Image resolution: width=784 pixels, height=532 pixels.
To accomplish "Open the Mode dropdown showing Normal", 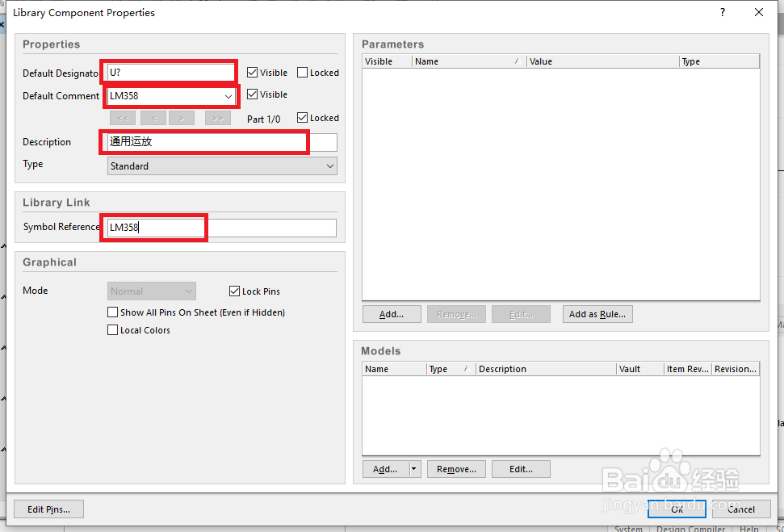I will pyautogui.click(x=152, y=291).
